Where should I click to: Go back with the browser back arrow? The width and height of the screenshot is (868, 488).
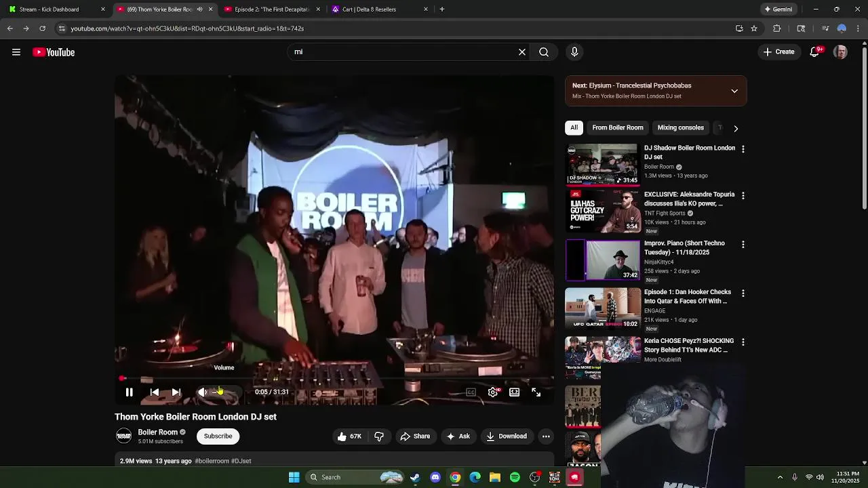pos(10,28)
